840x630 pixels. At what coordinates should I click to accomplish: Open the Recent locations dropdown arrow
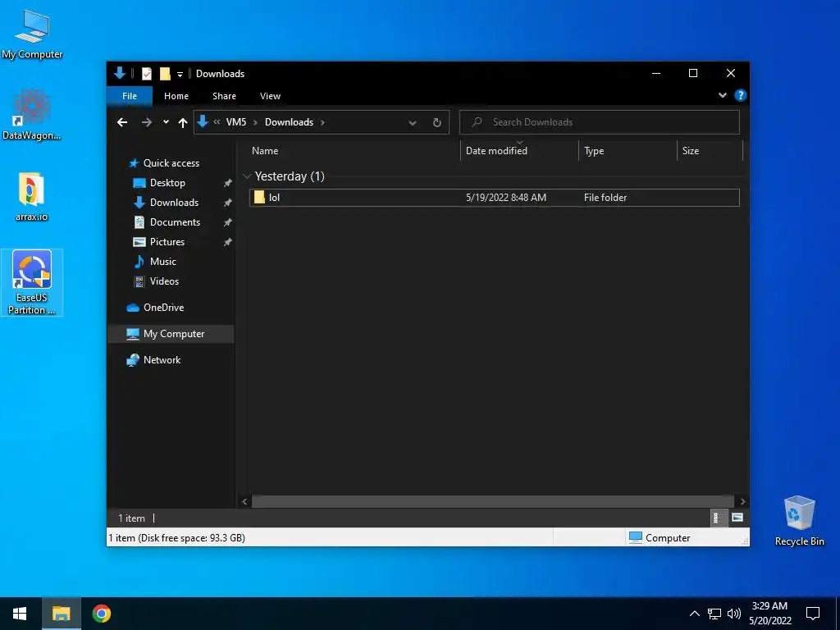pos(166,122)
